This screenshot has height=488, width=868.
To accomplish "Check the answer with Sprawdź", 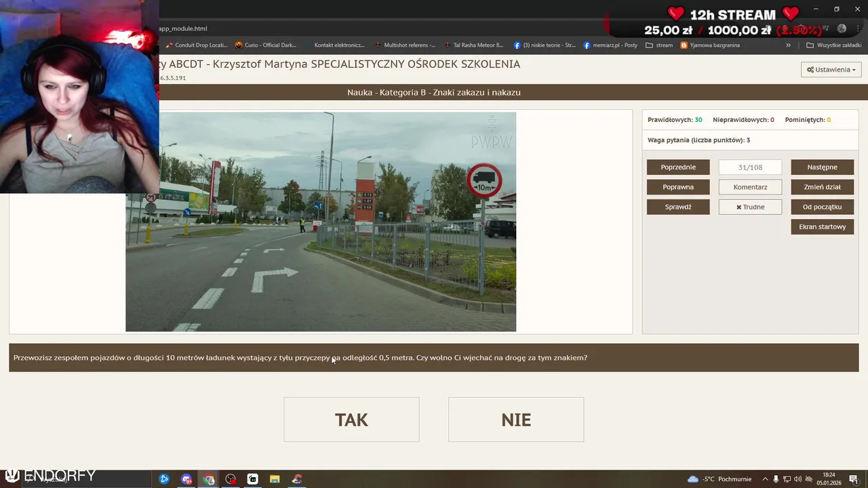I will coord(678,207).
